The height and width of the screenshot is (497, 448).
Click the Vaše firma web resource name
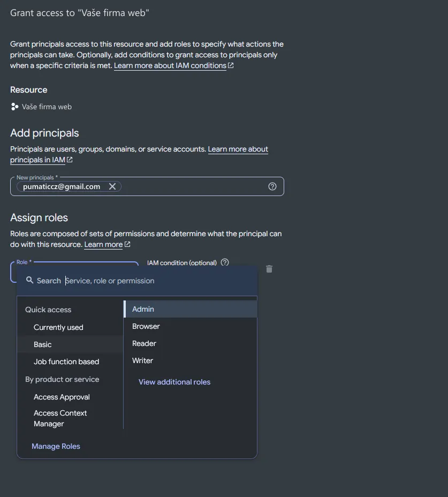47,107
